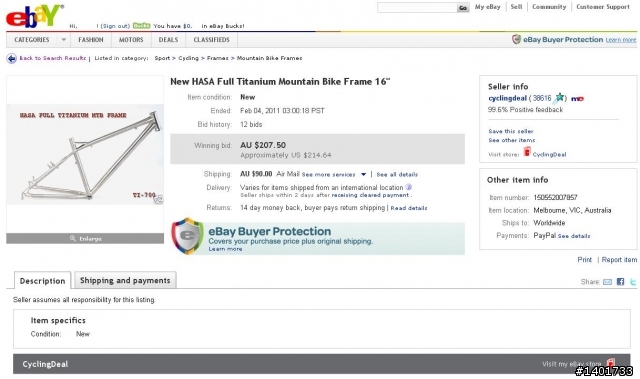Image resolution: width=640 pixels, height=379 pixels.
Task: Click the Go search button
Action: 463,8
